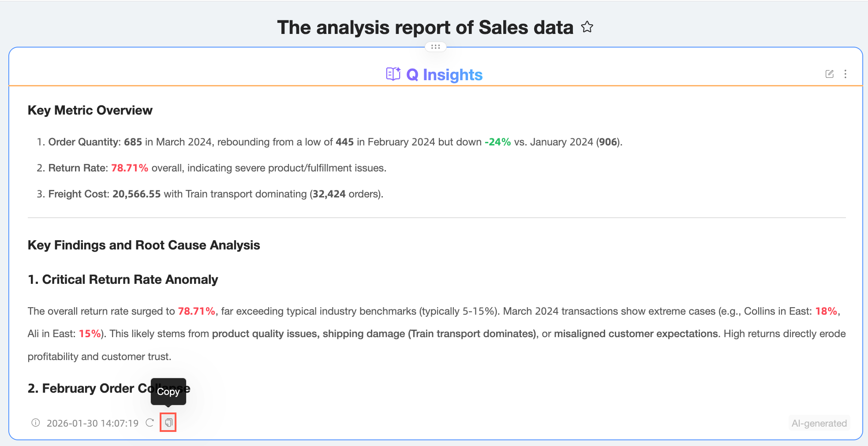
Task: Click the 2026-01-30 14:07:19 timestamp
Action: click(93, 424)
